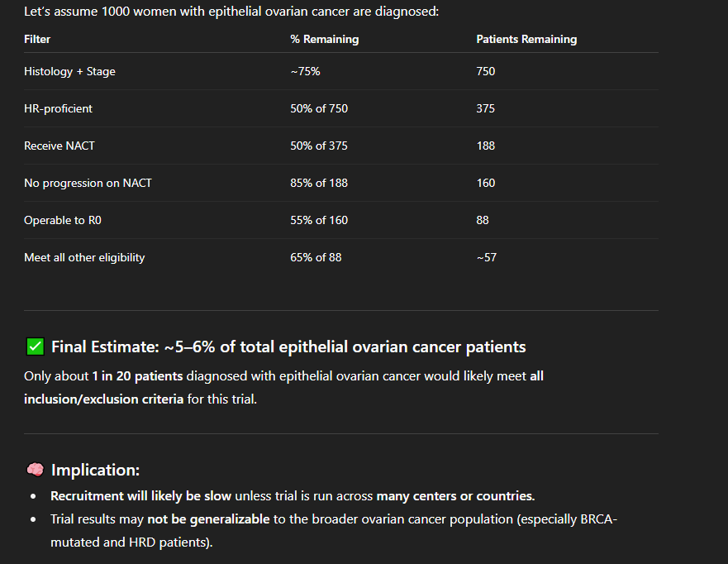728x564 pixels.
Task: Click the "Receive NACT" table cell
Action: 59,146
